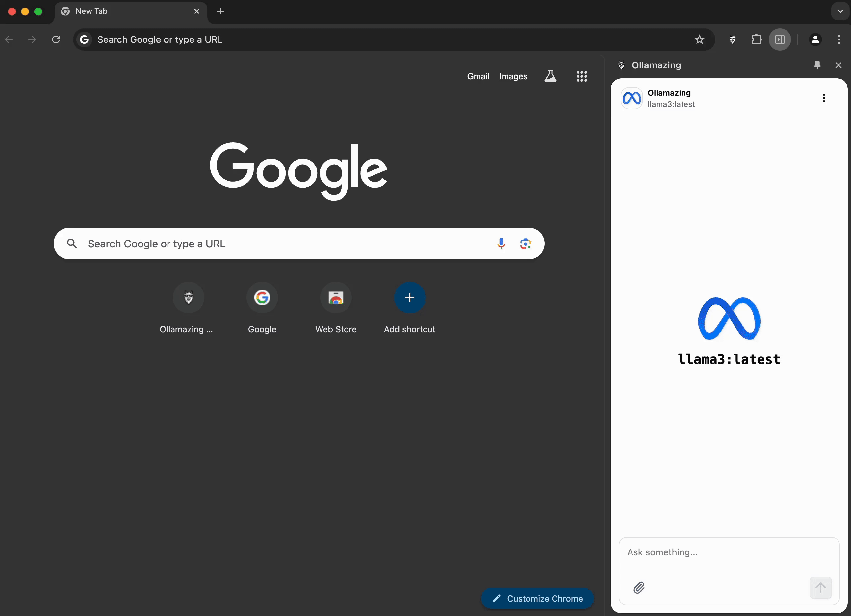Click the magnifier icon in search box
The image size is (851, 616).
point(72,244)
